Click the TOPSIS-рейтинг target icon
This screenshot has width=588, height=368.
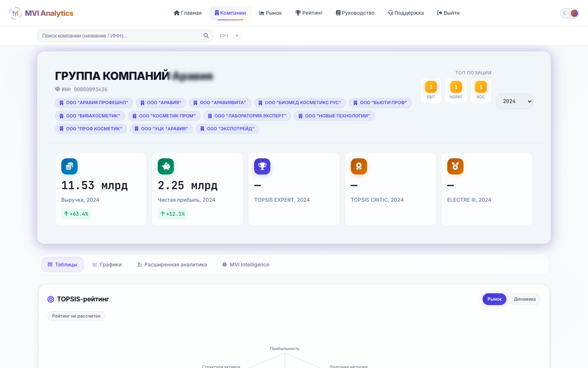pyautogui.click(x=51, y=299)
